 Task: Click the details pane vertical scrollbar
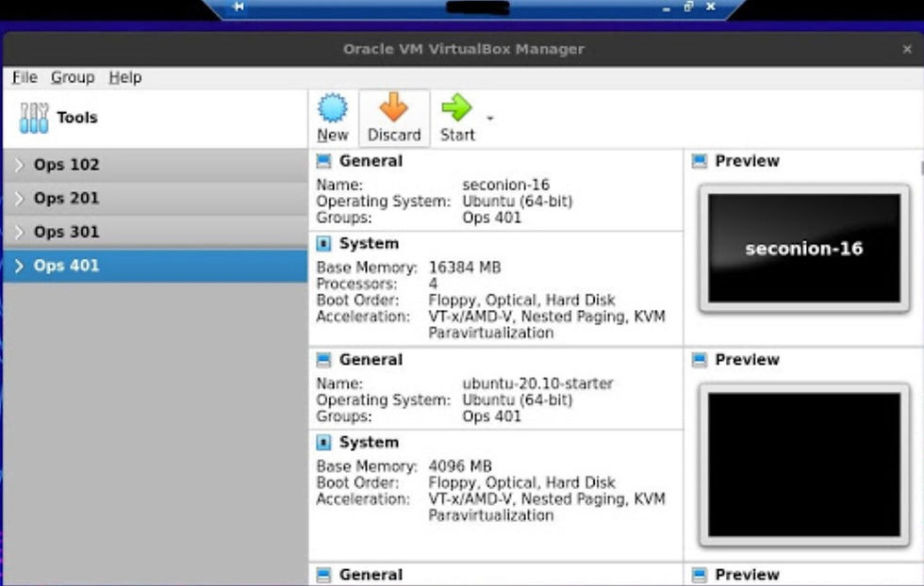point(921,168)
